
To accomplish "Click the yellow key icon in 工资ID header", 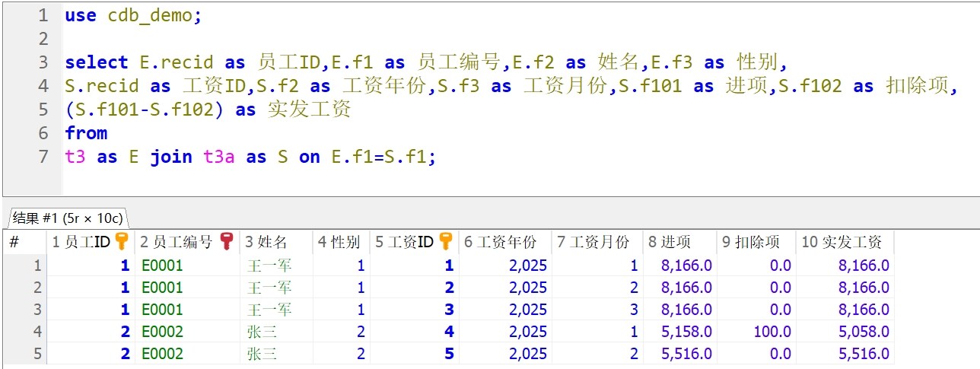I will [446, 242].
